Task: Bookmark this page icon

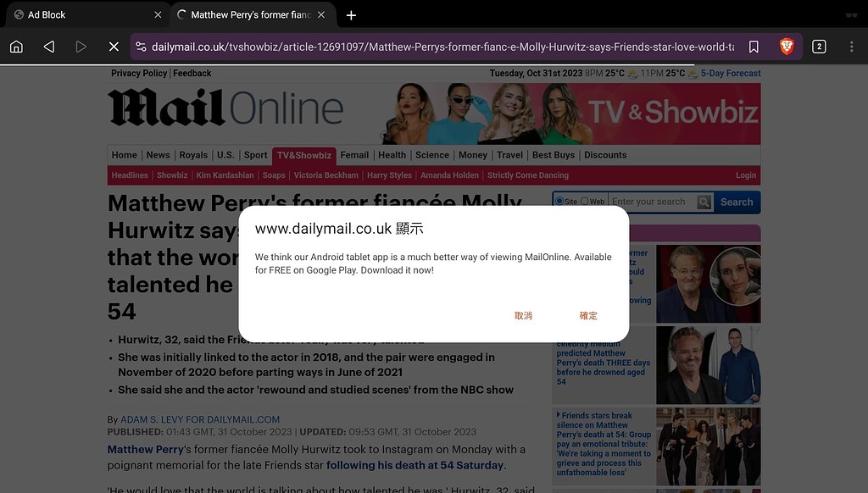Action: pyautogui.click(x=754, y=47)
